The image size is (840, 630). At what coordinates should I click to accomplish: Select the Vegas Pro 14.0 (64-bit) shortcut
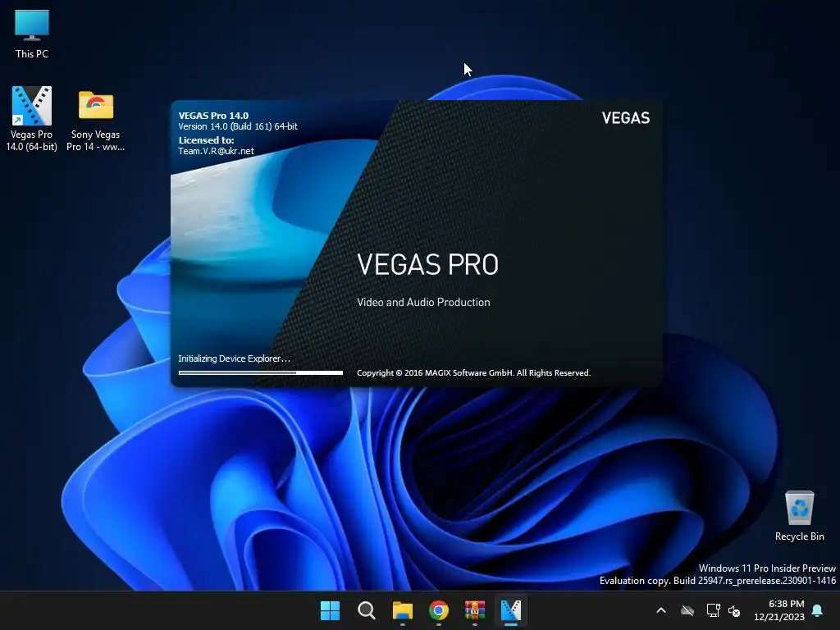tap(32, 118)
